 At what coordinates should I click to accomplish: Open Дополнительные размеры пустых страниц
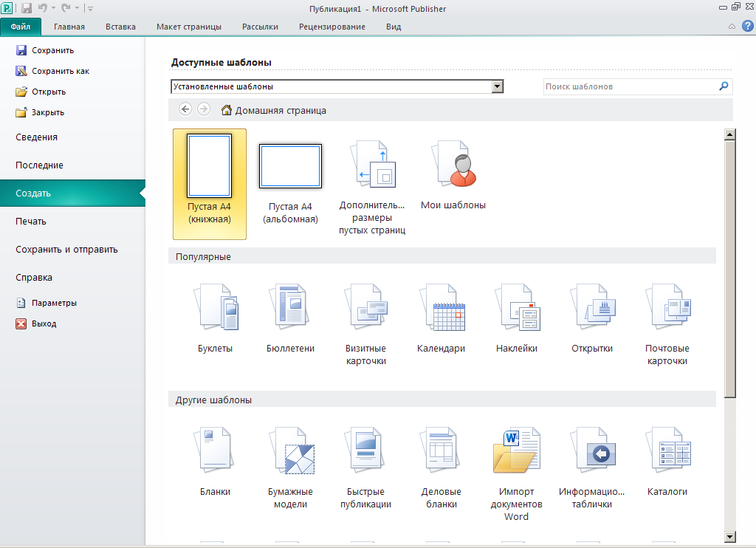pos(372,187)
